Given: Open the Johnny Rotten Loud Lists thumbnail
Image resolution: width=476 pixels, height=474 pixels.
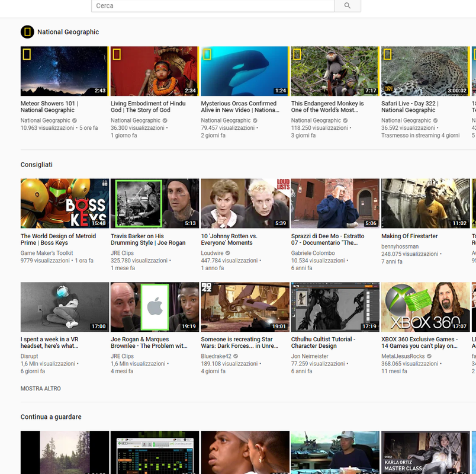Looking at the screenshot, I should click(245, 203).
